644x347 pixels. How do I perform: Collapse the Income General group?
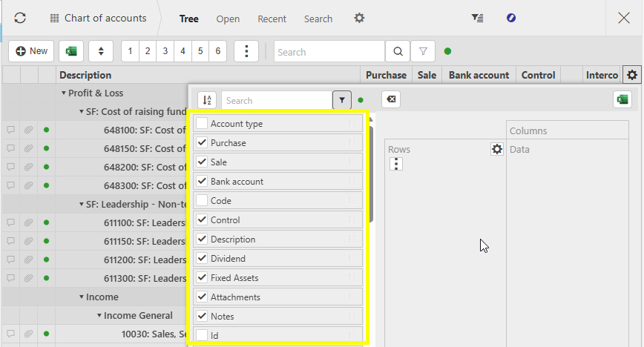[x=99, y=316]
